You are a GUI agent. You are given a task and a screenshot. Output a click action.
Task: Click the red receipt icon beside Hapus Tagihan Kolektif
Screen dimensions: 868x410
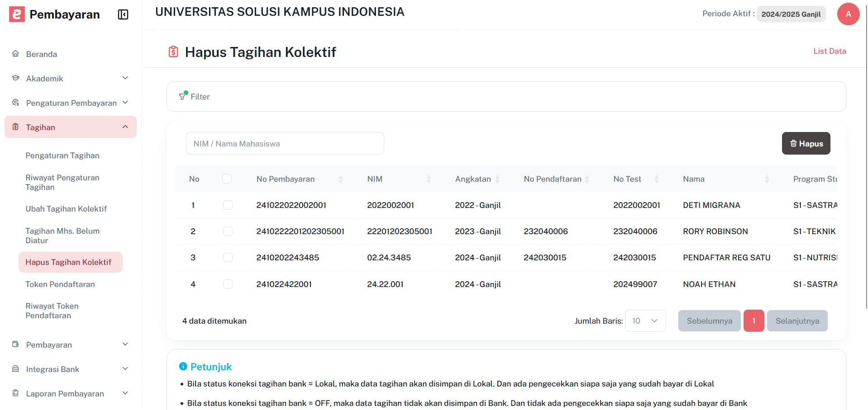(x=173, y=52)
